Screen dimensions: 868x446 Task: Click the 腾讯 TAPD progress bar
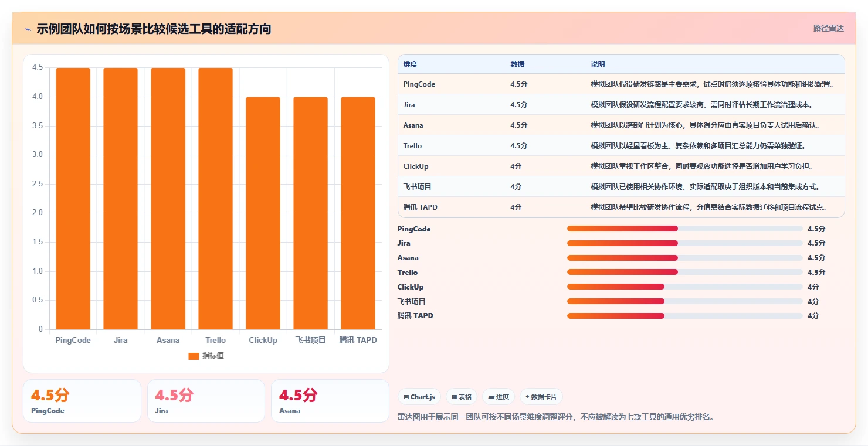(684, 315)
